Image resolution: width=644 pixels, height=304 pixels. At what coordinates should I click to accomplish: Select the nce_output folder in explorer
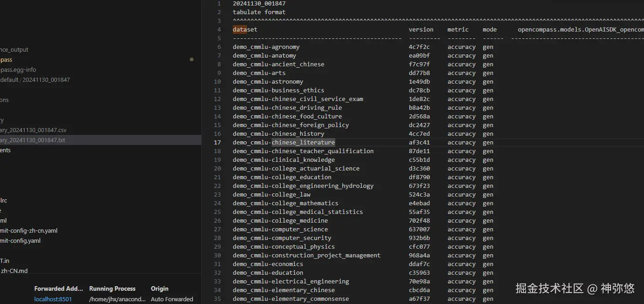tap(14, 49)
